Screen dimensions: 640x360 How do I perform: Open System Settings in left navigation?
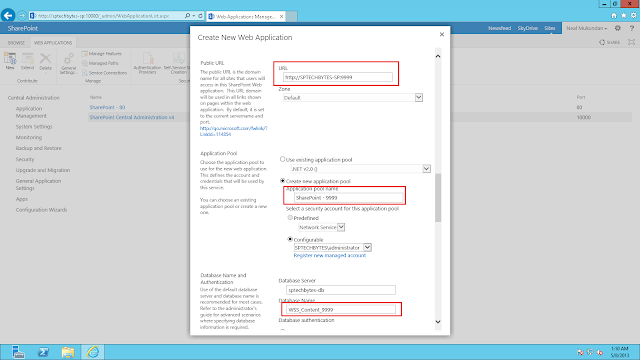pos(34,127)
